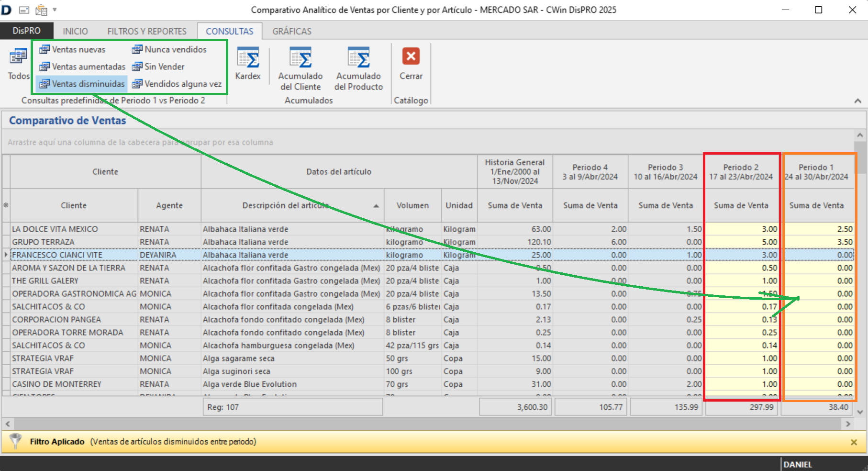The image size is (868, 471).
Task: Open Acumulado del Producto
Action: coord(359,68)
